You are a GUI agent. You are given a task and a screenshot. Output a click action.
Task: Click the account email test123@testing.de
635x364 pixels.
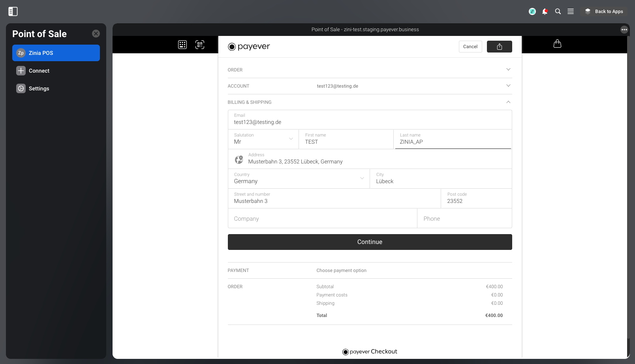[x=338, y=86]
